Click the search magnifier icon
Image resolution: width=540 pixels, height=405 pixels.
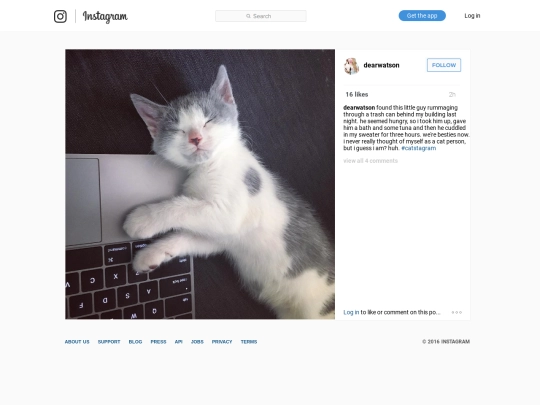(x=248, y=16)
